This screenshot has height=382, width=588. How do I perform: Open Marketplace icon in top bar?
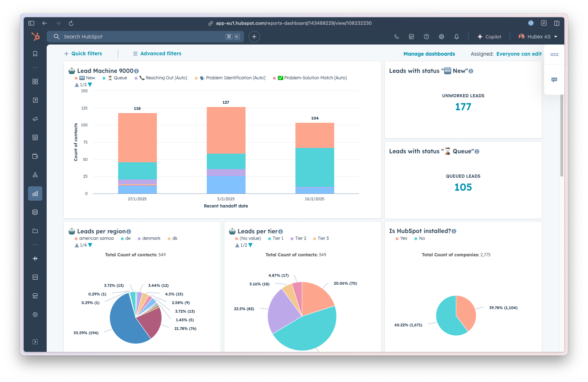411,37
